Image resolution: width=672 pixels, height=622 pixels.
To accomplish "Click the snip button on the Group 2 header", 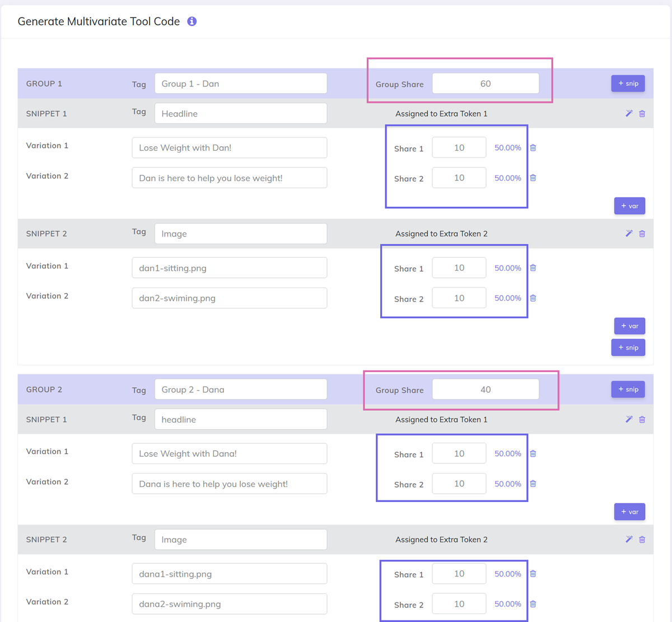I will [x=628, y=389].
